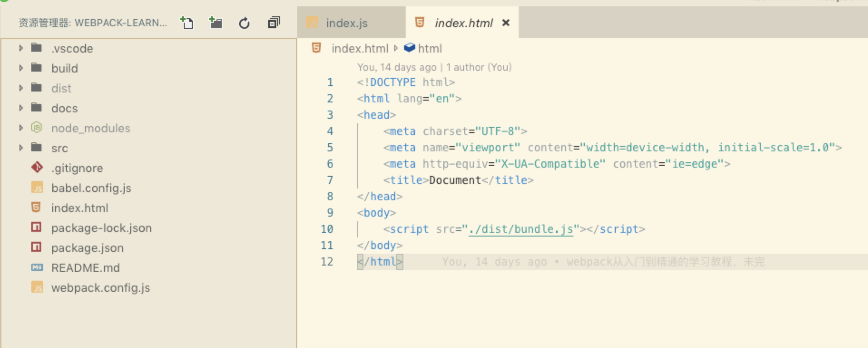Open webpack.config.js file

[100, 288]
